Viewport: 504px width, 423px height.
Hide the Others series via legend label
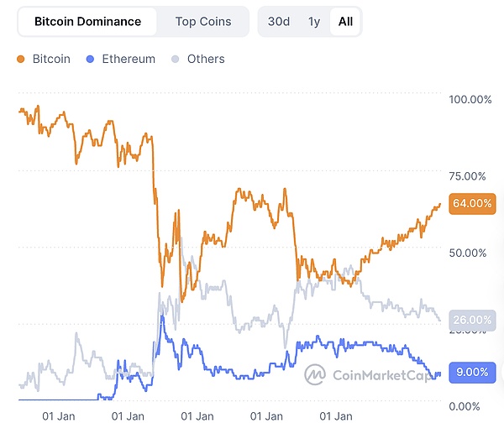(206, 60)
